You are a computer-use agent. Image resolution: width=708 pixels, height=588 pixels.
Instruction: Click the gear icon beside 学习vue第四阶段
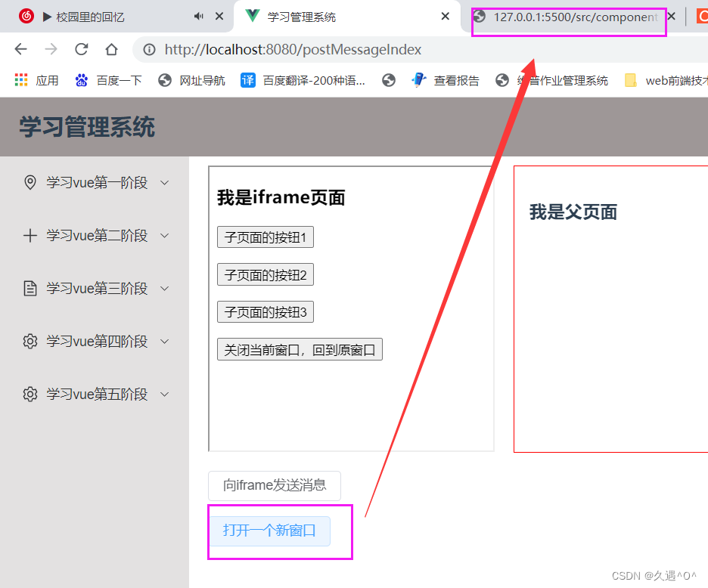tap(30, 341)
